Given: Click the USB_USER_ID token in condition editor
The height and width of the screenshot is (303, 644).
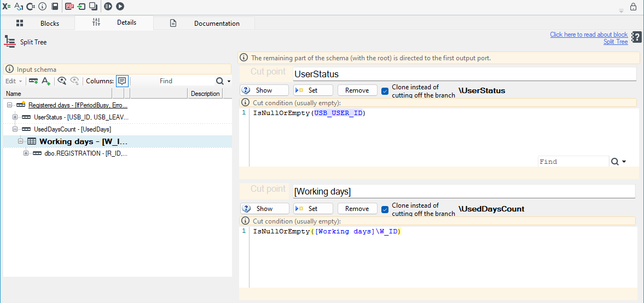Looking at the screenshot, I should 338,113.
